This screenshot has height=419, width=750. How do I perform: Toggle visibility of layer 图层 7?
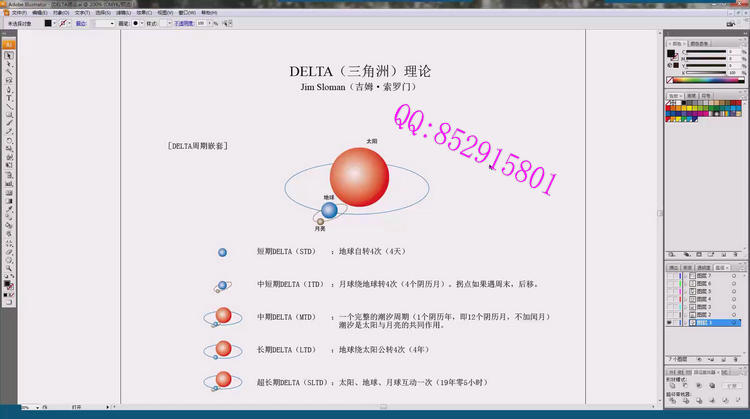coord(670,275)
